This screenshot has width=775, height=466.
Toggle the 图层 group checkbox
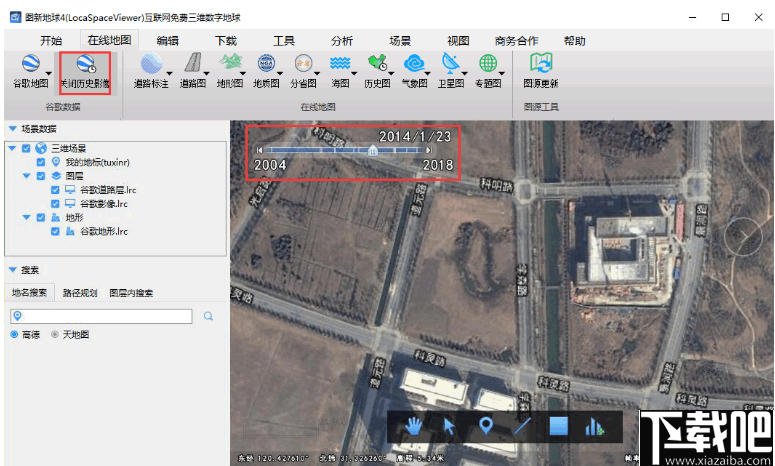pyautogui.click(x=41, y=176)
